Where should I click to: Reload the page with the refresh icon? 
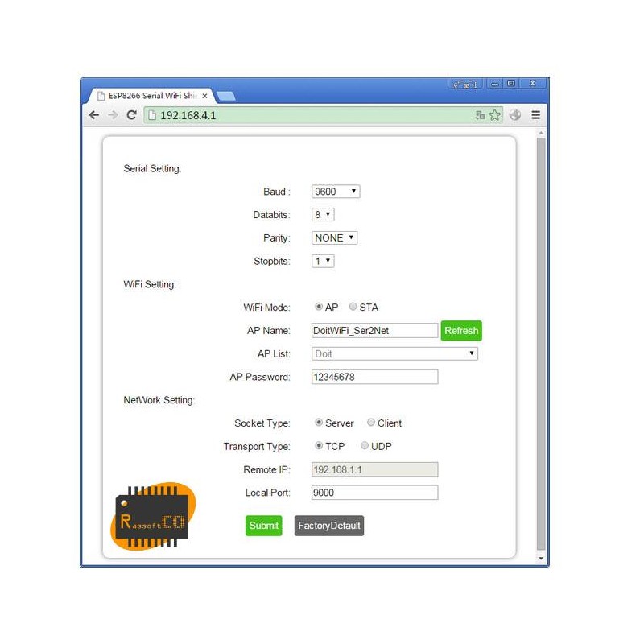[131, 115]
